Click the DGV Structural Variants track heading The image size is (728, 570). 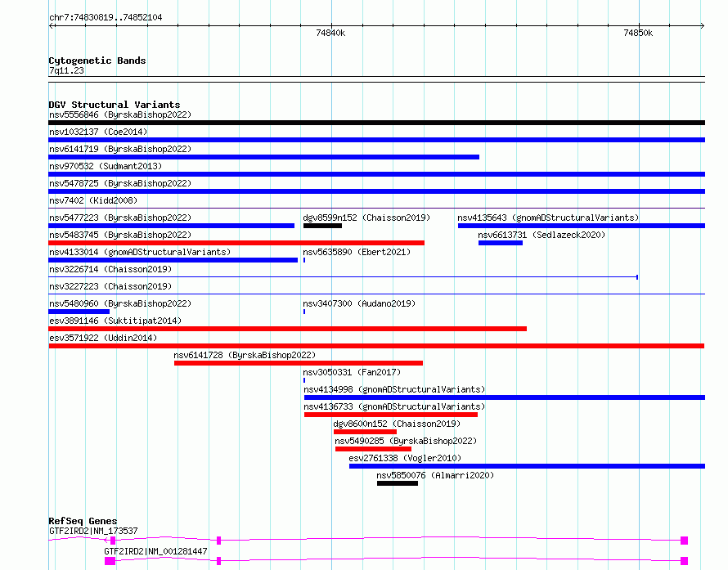115,105
